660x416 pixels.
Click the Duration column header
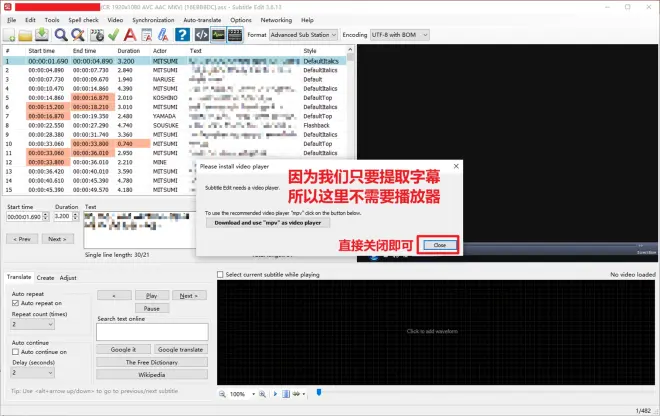tap(132, 51)
